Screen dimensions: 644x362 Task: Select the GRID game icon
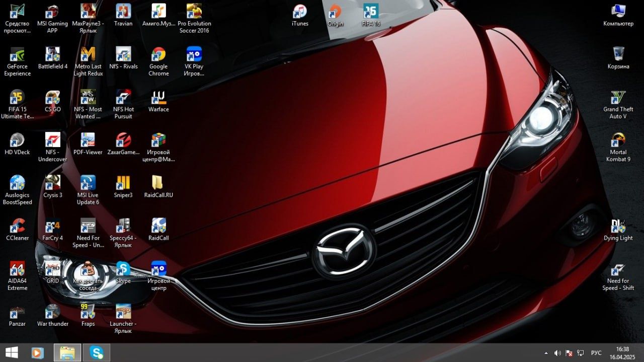click(52, 272)
